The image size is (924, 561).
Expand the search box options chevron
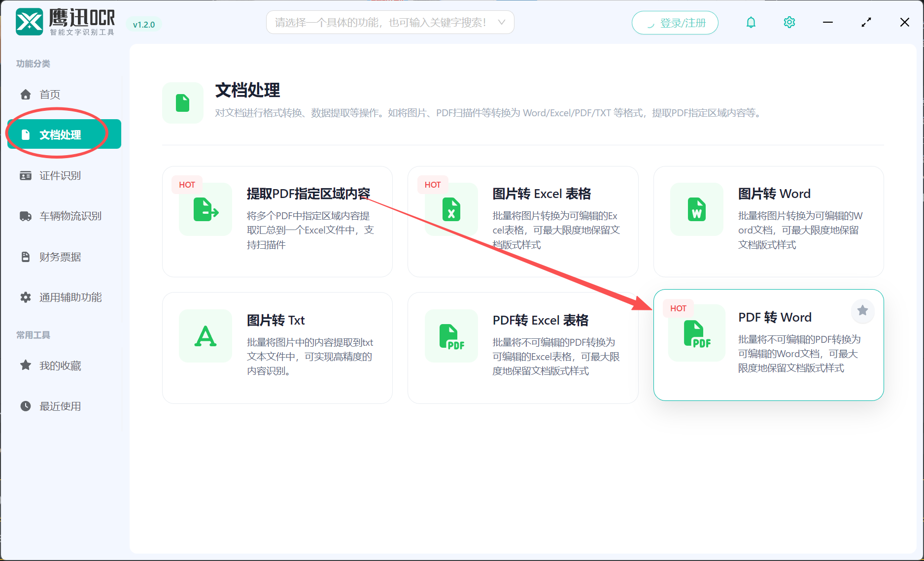pyautogui.click(x=501, y=22)
